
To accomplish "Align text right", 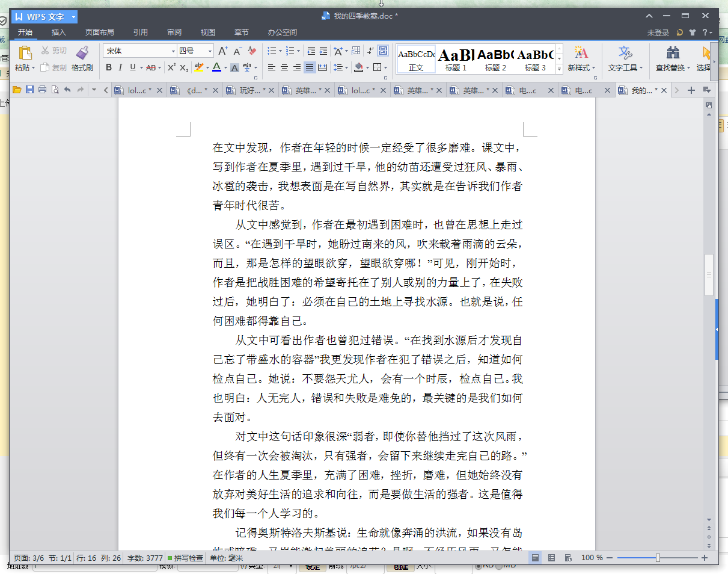I will tap(297, 67).
